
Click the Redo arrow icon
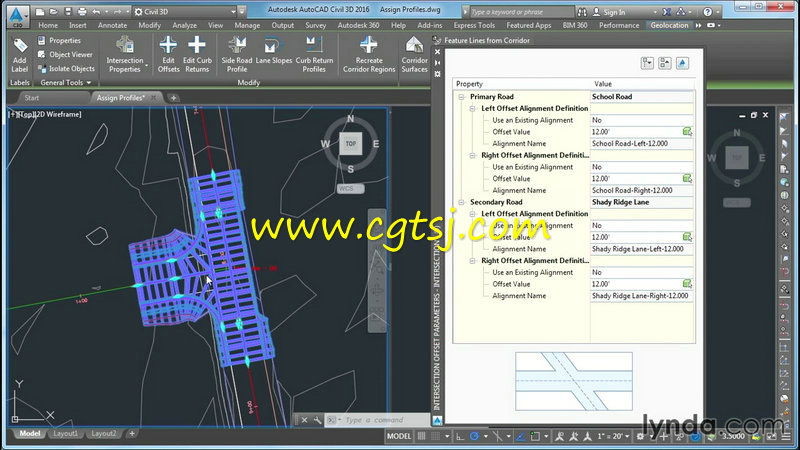pyautogui.click(x=117, y=11)
